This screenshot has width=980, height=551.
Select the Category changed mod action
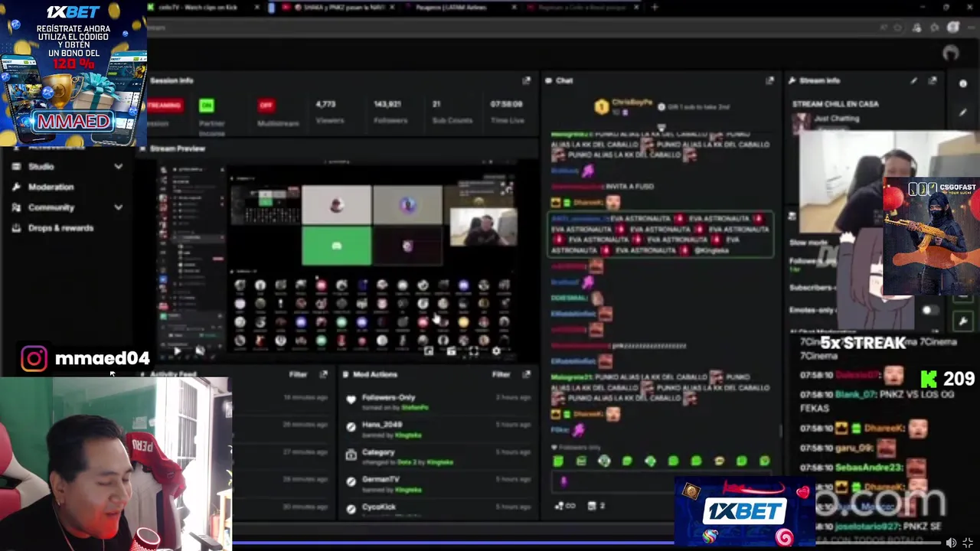pyautogui.click(x=438, y=457)
